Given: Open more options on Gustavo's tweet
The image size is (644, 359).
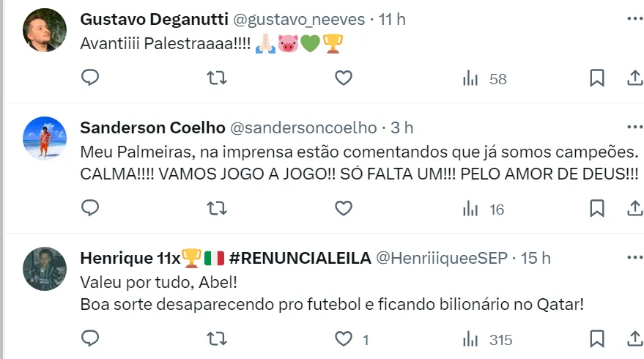Looking at the screenshot, I should pos(634,18).
